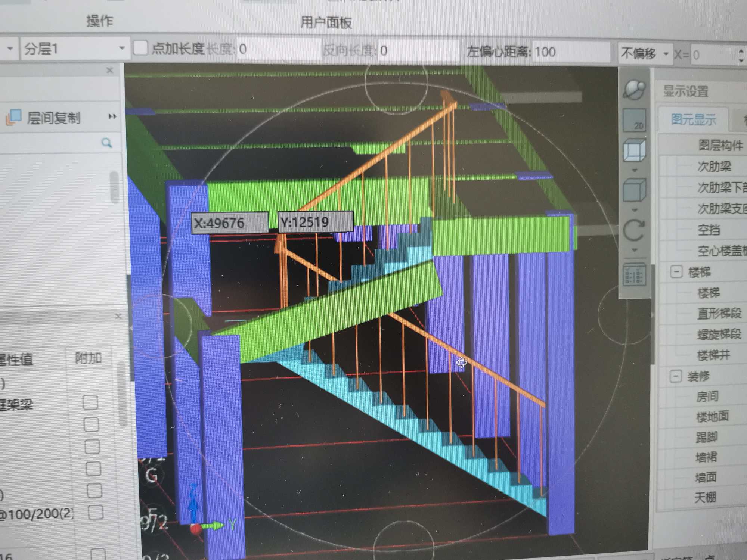Screen dimensions: 747x560
Task: Click the upper left panel scrollbar
Action: coord(115,187)
